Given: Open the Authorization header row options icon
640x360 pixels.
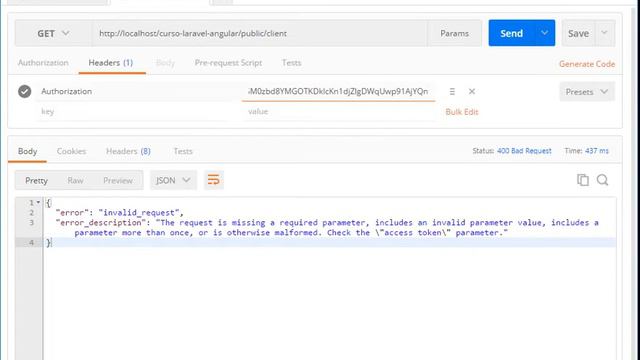Looking at the screenshot, I should pyautogui.click(x=452, y=91).
